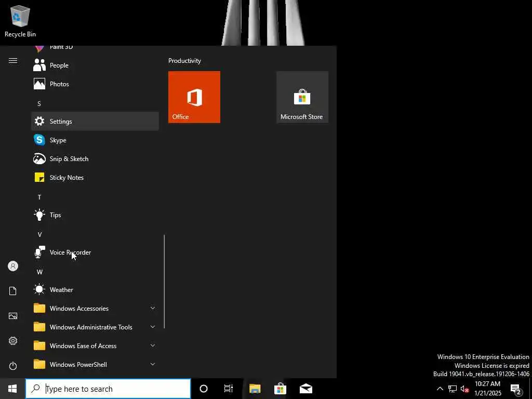
Task: Open Task View on the taskbar
Action: click(x=229, y=389)
